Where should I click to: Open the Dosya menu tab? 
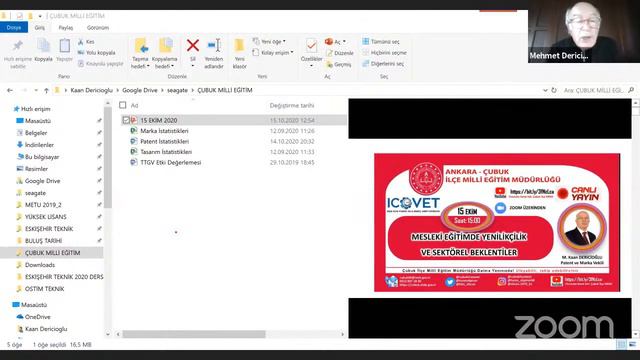tap(14, 27)
